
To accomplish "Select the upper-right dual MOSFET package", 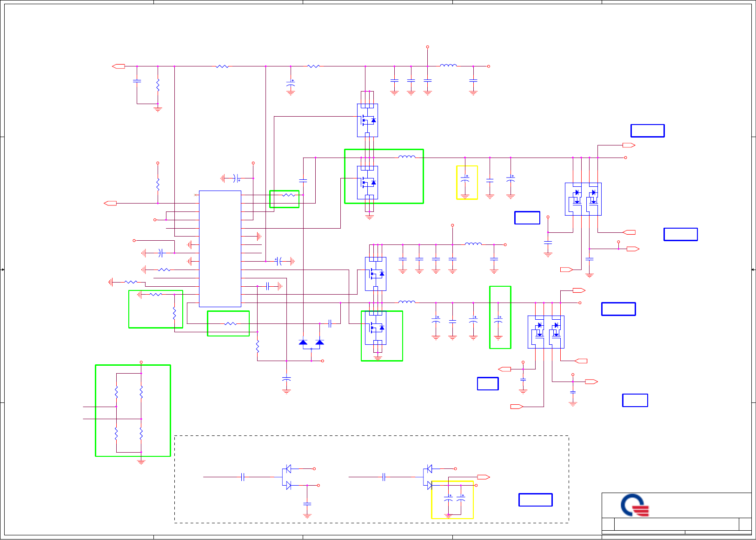I will point(583,199).
